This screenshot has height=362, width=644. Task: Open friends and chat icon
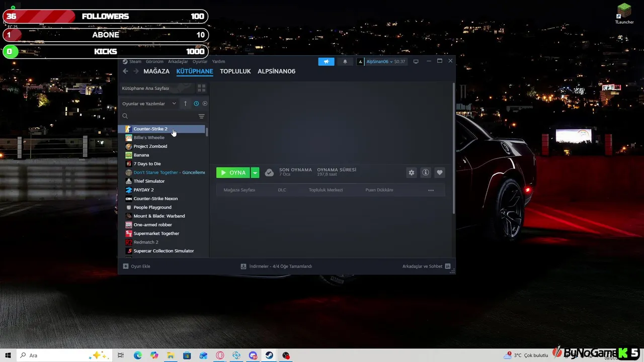pyautogui.click(x=448, y=266)
